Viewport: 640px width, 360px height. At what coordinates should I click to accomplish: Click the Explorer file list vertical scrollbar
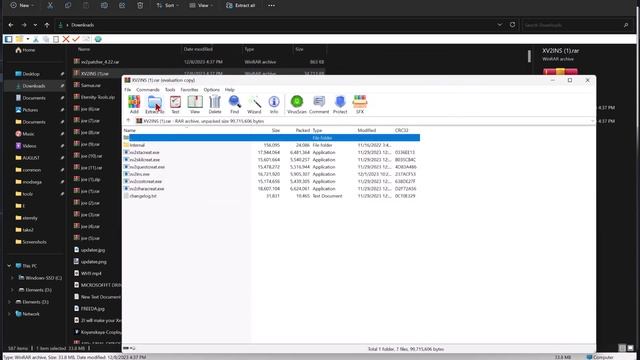[x=529, y=56]
